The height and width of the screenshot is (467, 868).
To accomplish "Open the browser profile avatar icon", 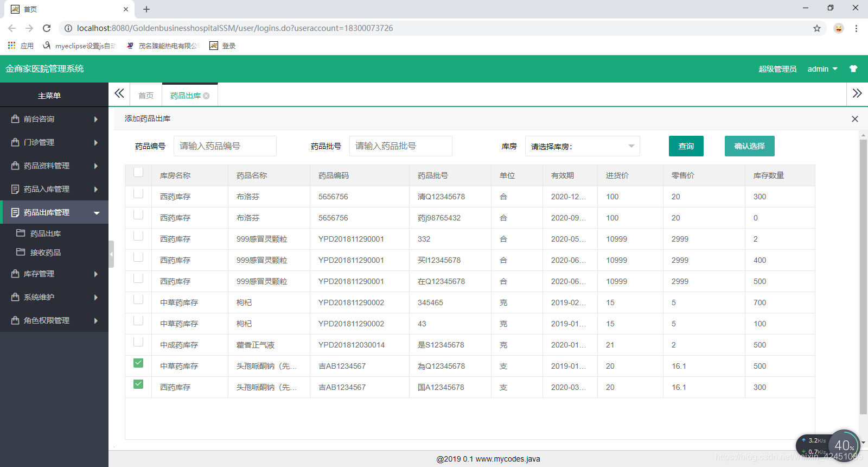I will tap(839, 28).
